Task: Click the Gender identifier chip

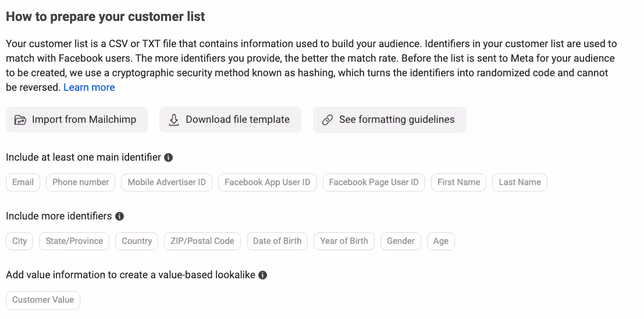Action: pyautogui.click(x=401, y=242)
